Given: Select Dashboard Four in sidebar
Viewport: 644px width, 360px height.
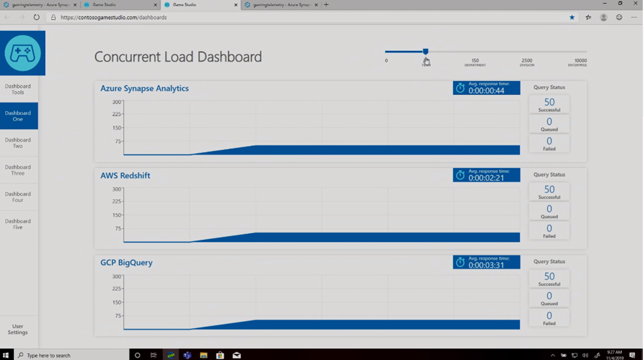Looking at the screenshot, I should 19,197.
